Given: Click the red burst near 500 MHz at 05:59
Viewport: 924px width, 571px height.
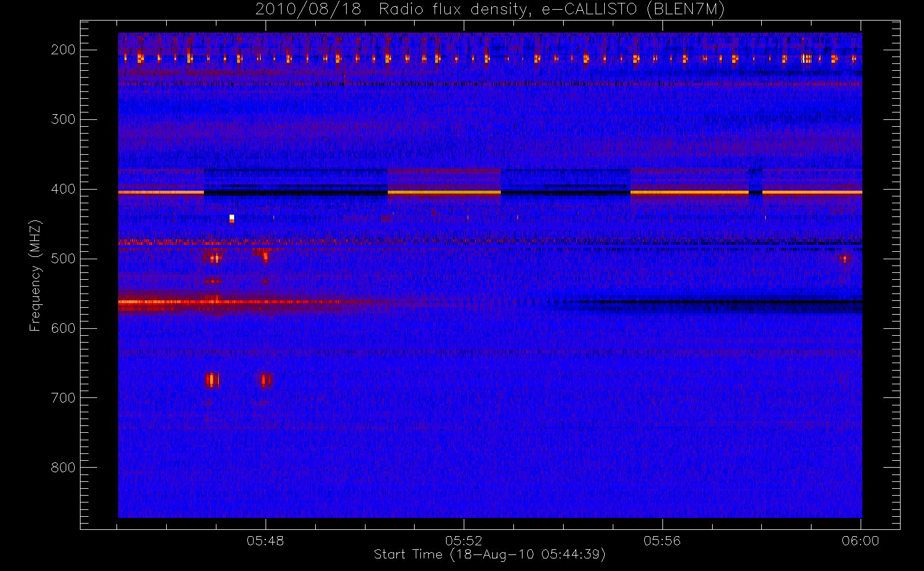Looking at the screenshot, I should tap(844, 259).
